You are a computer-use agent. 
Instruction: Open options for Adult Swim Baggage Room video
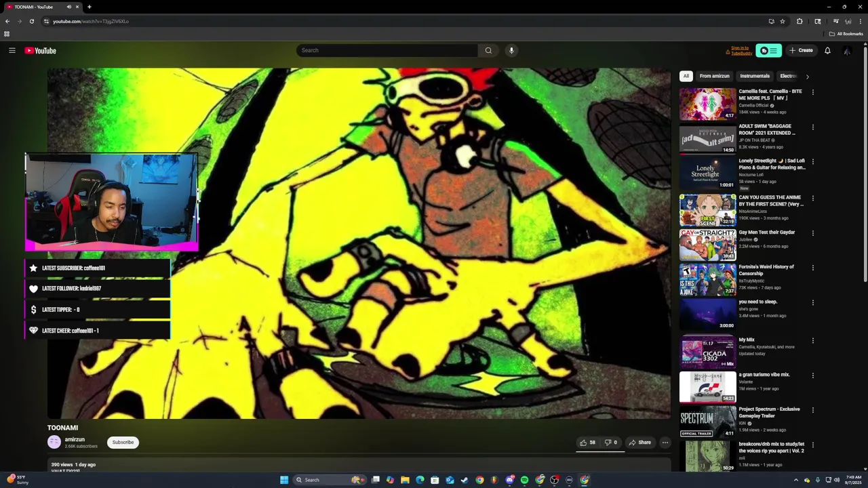pyautogui.click(x=812, y=127)
